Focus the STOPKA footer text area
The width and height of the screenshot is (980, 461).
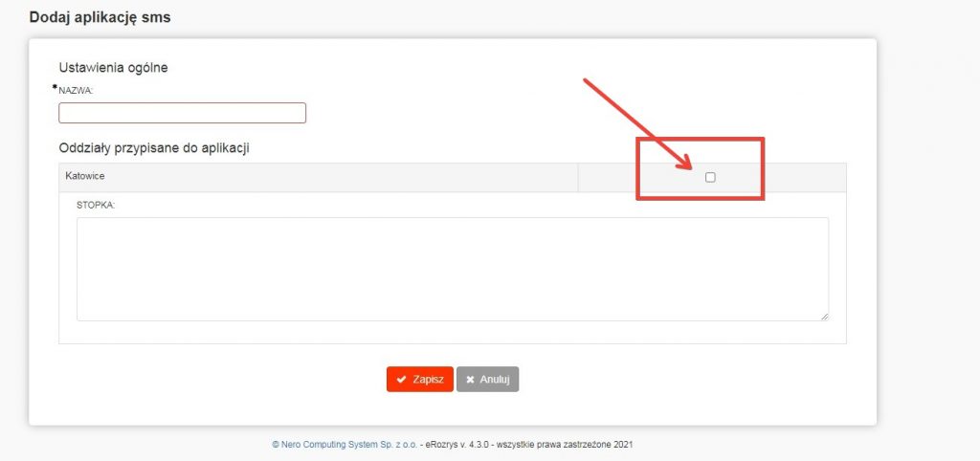click(452, 269)
